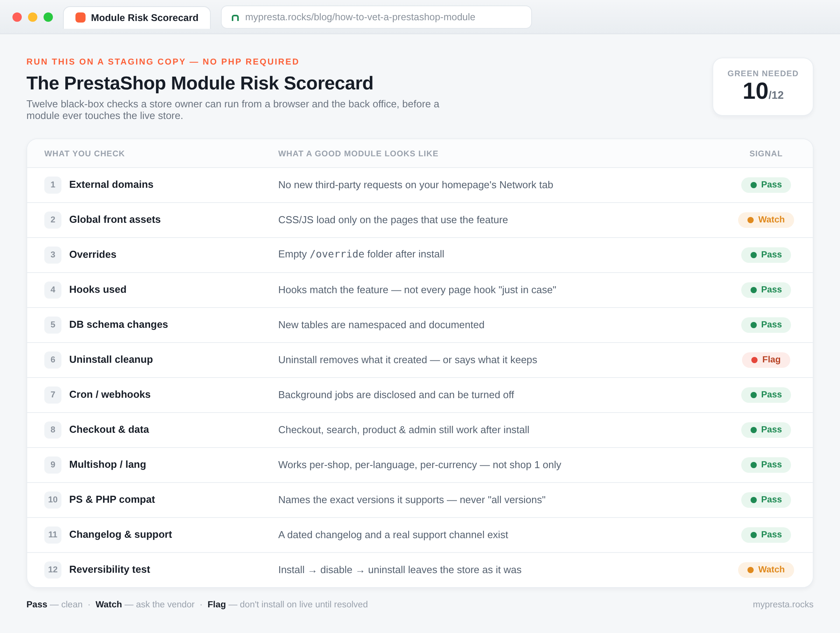This screenshot has width=840, height=633.
Task: Click number badge 1 beside External domains
Action: pos(53,185)
